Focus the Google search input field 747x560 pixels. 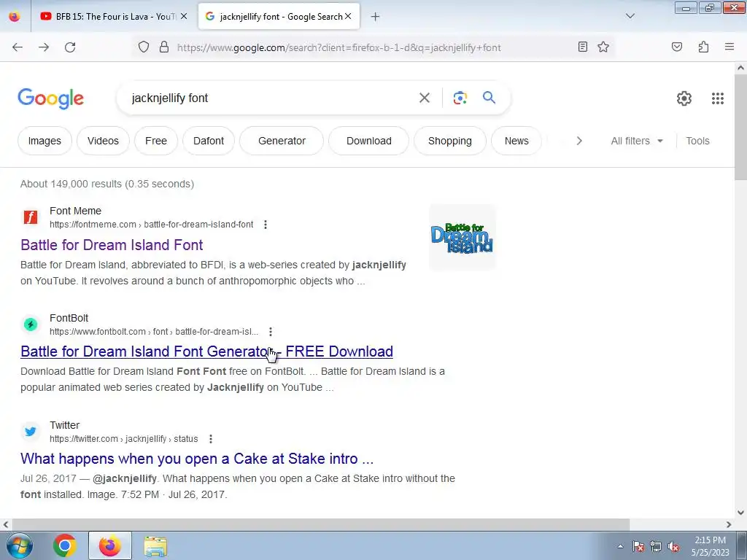click(x=271, y=98)
